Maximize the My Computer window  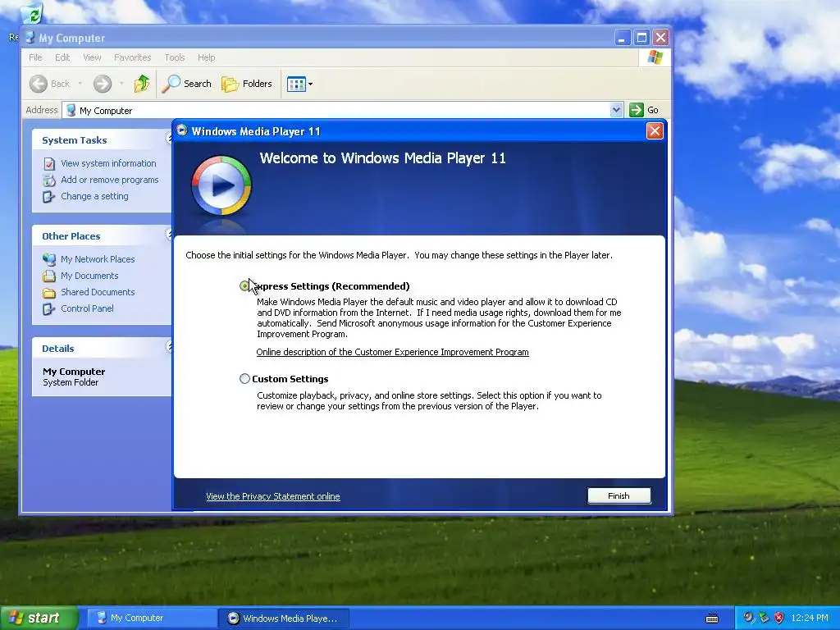coord(641,38)
